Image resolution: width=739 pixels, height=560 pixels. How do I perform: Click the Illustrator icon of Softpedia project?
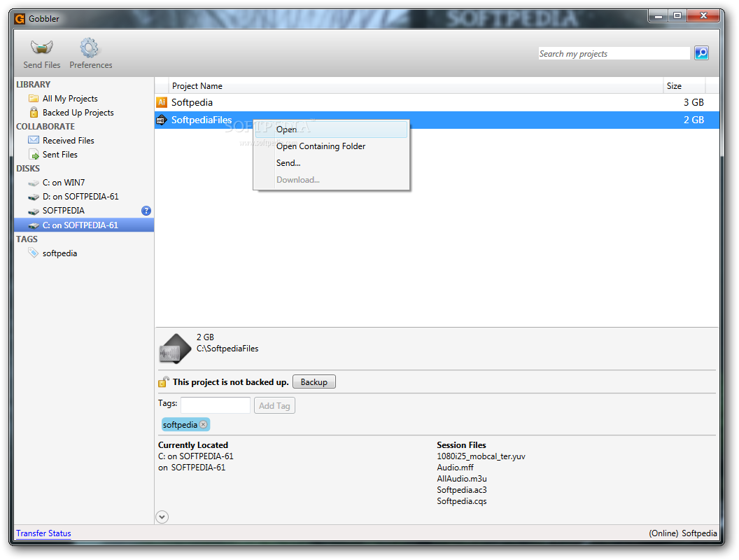pyautogui.click(x=162, y=102)
